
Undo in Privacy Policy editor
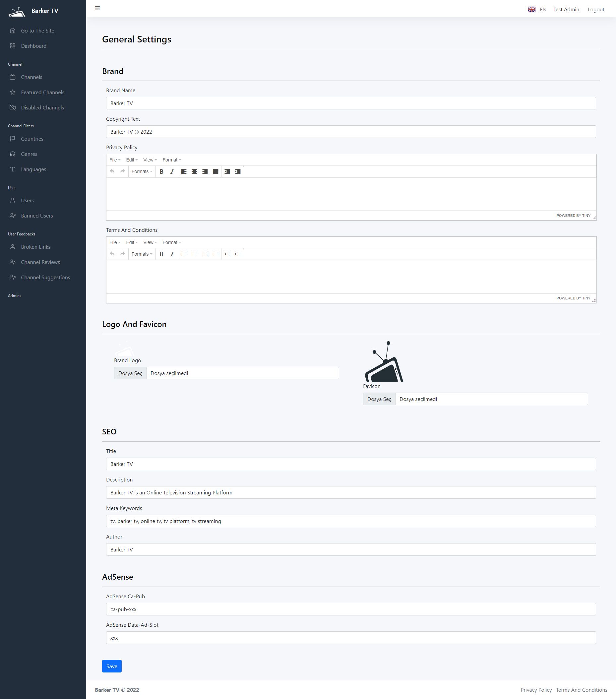[112, 171]
